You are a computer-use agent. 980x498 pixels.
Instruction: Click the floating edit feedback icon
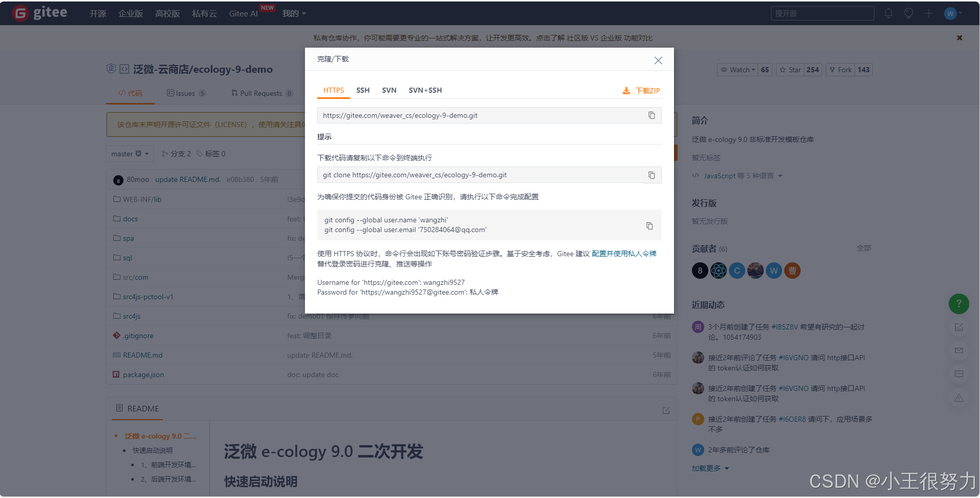tap(959, 327)
